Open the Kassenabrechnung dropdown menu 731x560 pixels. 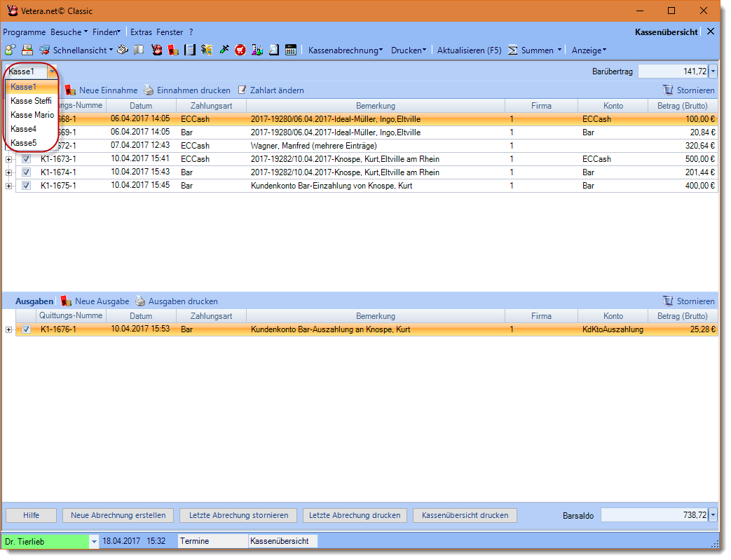[x=346, y=50]
